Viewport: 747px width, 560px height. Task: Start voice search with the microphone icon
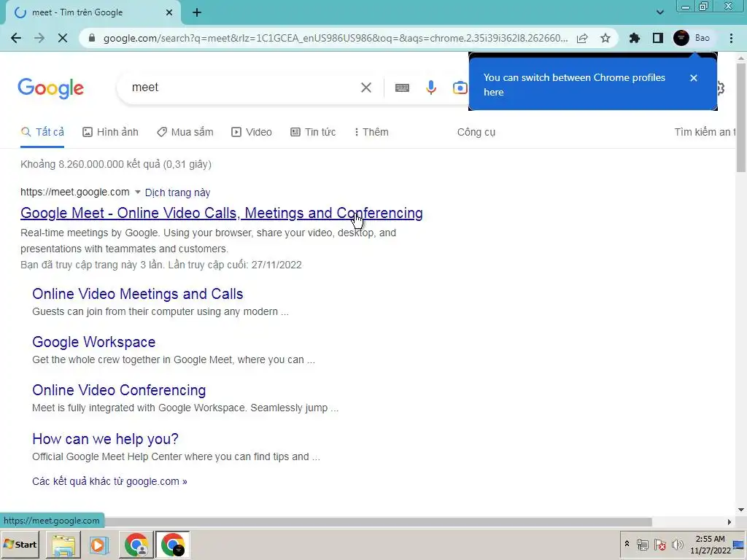[431, 87]
